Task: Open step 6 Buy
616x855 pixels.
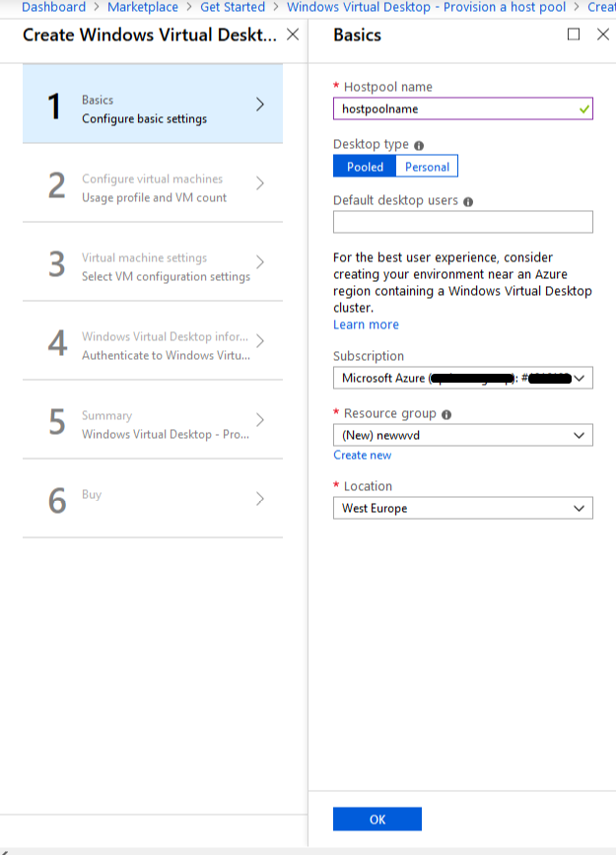Action: pos(153,499)
